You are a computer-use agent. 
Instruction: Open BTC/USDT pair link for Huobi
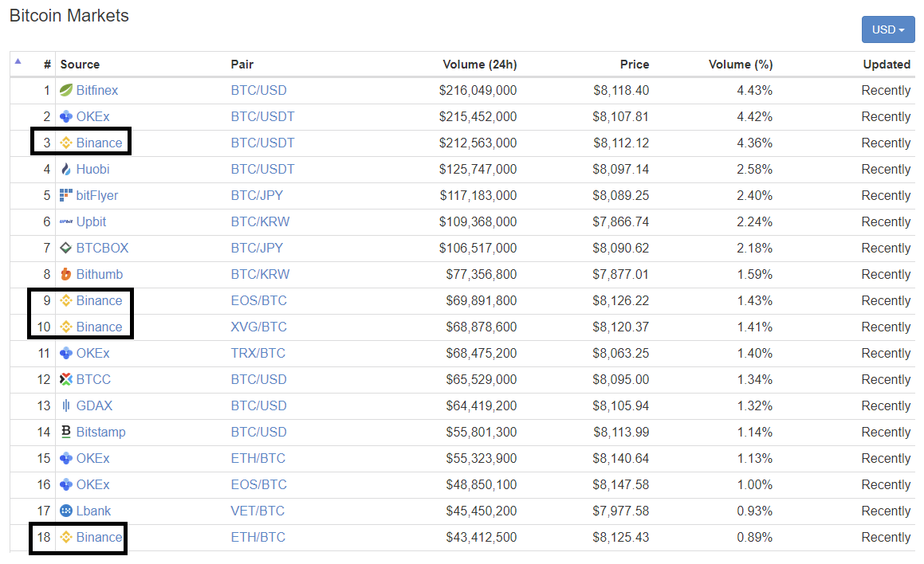tap(262, 169)
